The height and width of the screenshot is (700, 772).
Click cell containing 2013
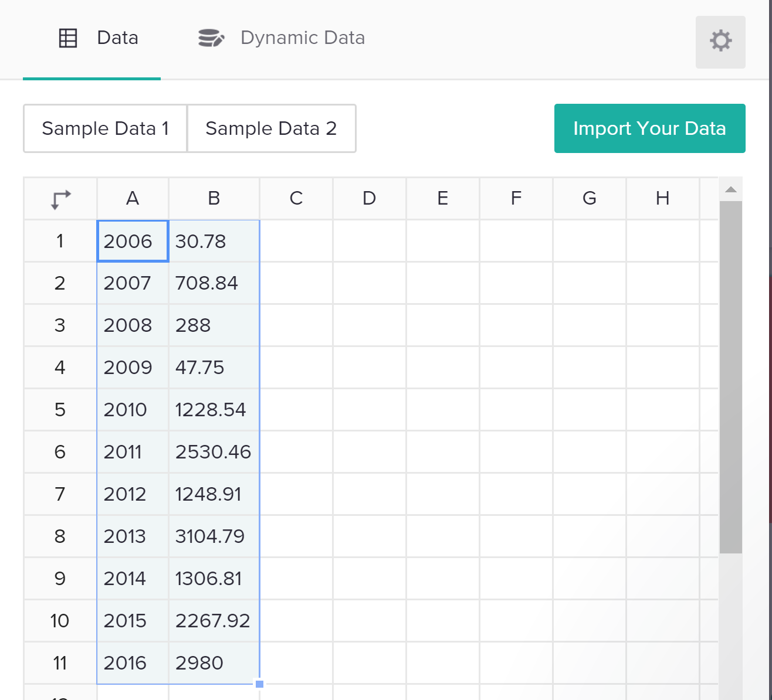[133, 536]
